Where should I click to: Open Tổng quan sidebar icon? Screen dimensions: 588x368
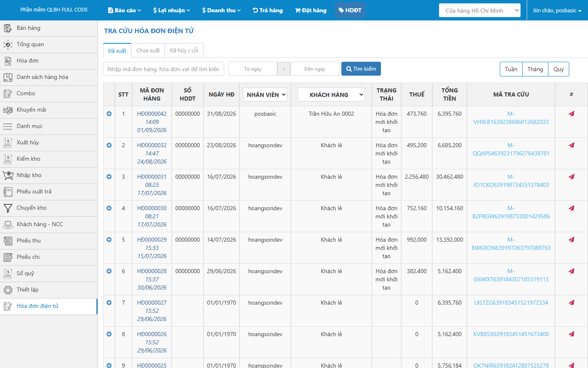pos(8,45)
